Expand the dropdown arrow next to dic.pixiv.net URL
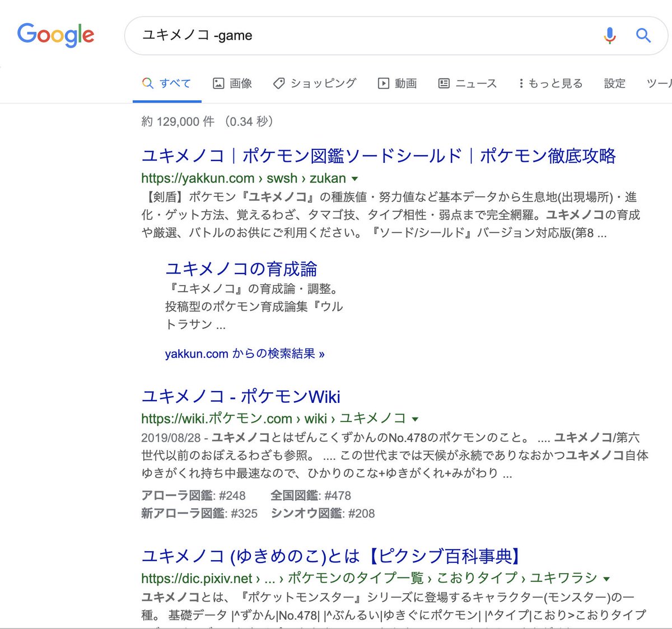 coord(606,579)
